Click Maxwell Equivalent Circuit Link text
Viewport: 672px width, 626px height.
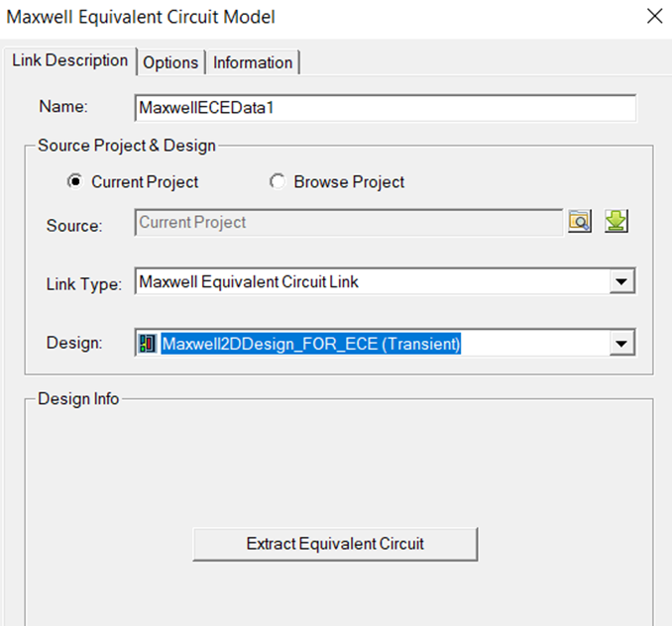pos(249,281)
